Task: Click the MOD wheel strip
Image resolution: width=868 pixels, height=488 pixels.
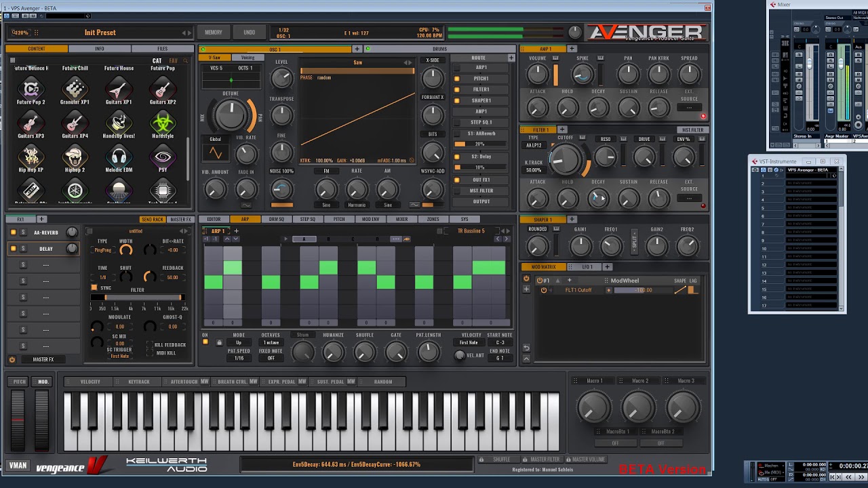Action: click(42, 420)
